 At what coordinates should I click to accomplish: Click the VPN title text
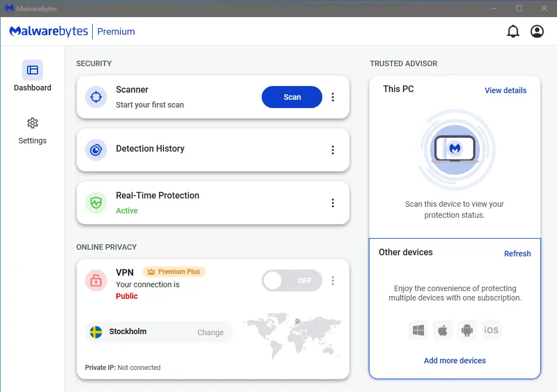pos(125,272)
